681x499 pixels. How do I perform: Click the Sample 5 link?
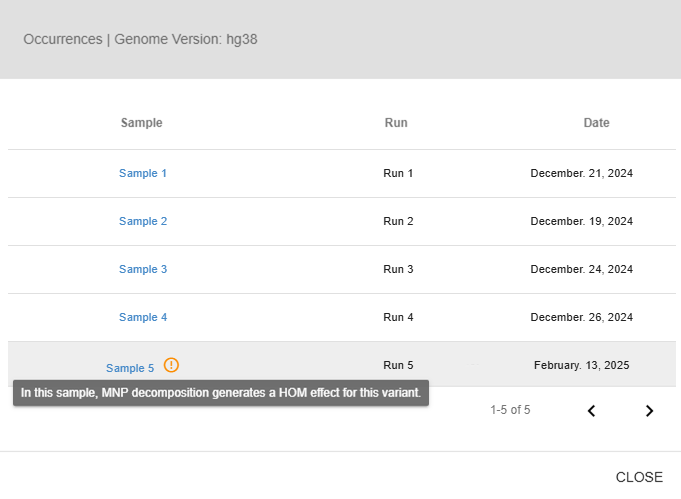coord(130,368)
